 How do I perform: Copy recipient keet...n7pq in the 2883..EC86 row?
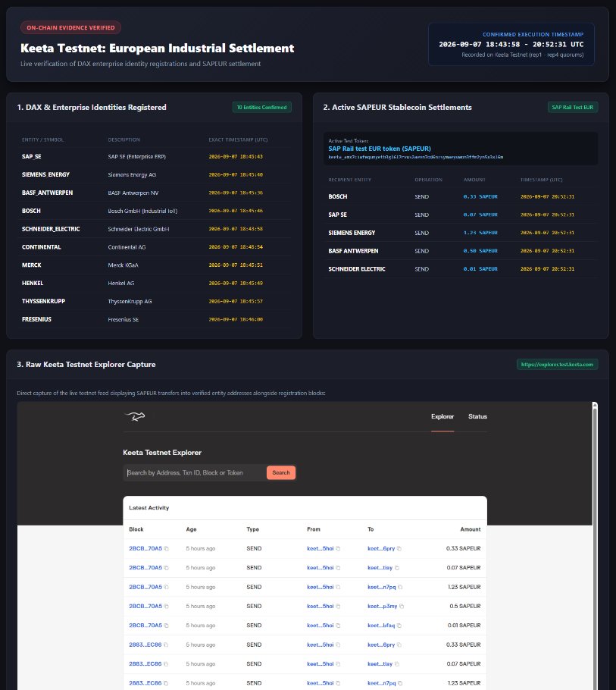click(400, 683)
